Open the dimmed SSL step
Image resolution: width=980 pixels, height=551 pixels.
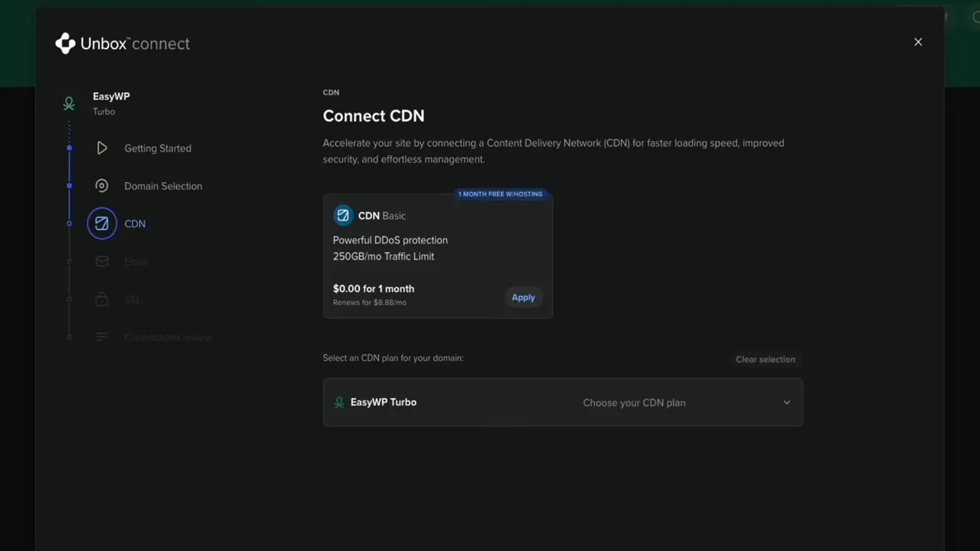[132, 299]
